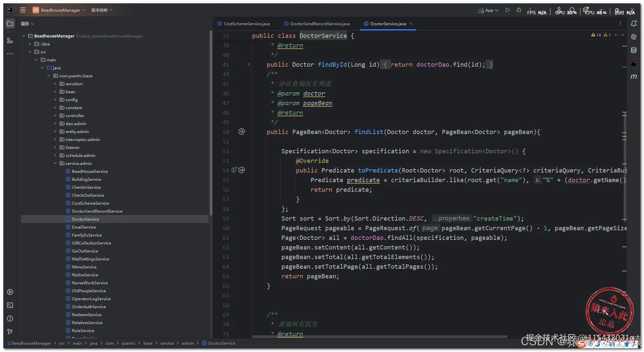Select DoctorSendRecordService in the project tree

click(97, 211)
